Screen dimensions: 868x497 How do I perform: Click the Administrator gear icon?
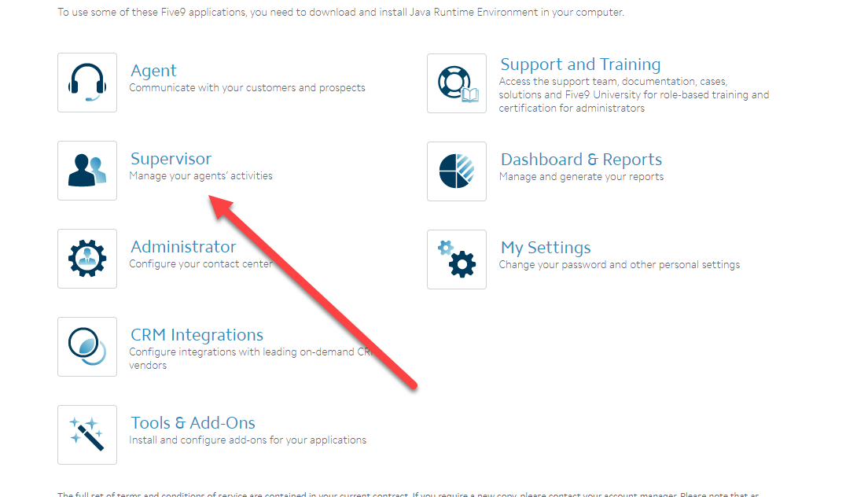pos(87,259)
